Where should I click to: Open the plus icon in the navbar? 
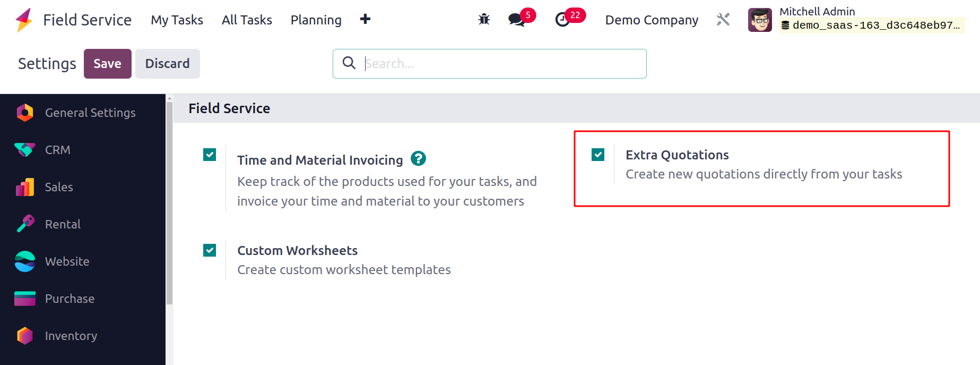365,20
